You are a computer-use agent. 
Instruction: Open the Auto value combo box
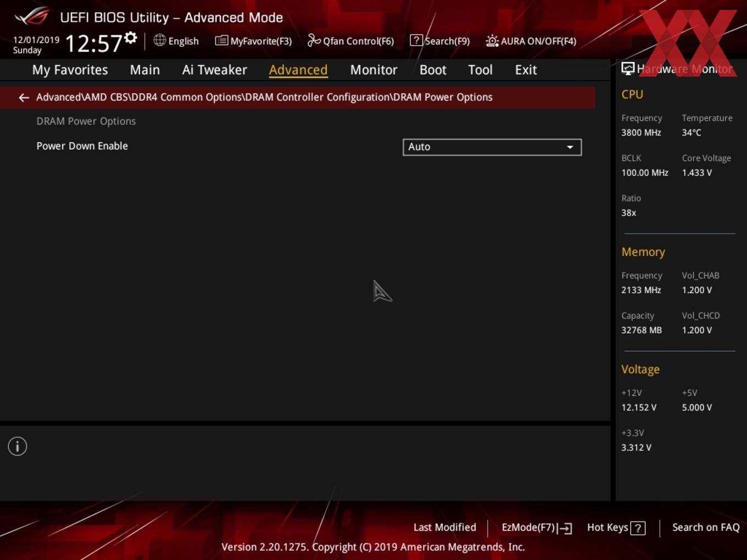(492, 147)
